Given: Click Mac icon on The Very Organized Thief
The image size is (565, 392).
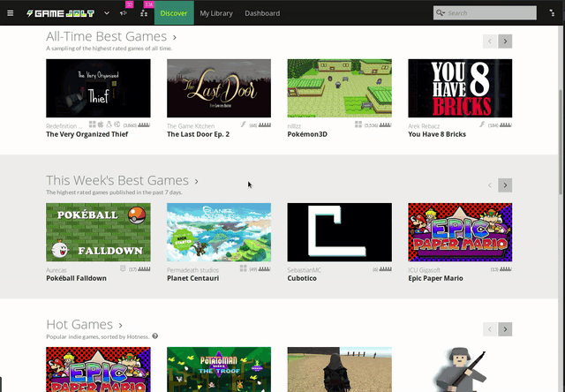Looking at the screenshot, I should [x=101, y=124].
